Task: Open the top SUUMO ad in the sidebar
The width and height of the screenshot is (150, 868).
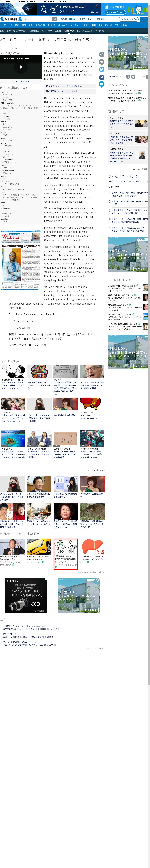Action: 128,53
